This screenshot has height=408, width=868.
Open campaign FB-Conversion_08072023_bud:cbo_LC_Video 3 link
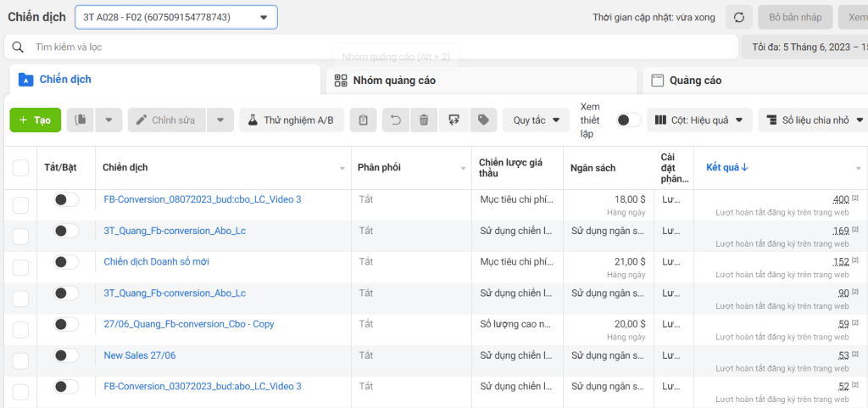pyautogui.click(x=203, y=199)
